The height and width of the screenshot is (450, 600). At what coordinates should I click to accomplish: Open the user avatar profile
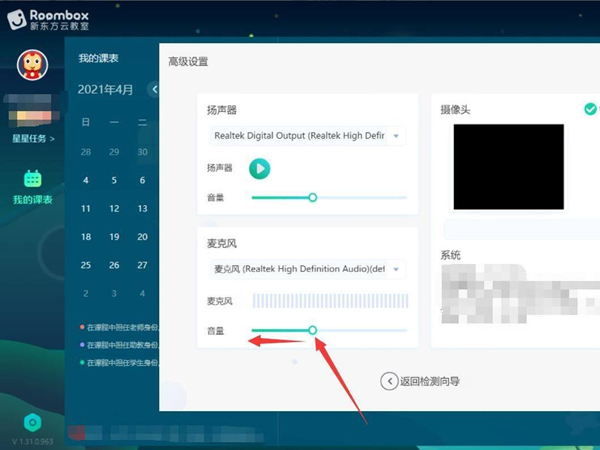33,66
